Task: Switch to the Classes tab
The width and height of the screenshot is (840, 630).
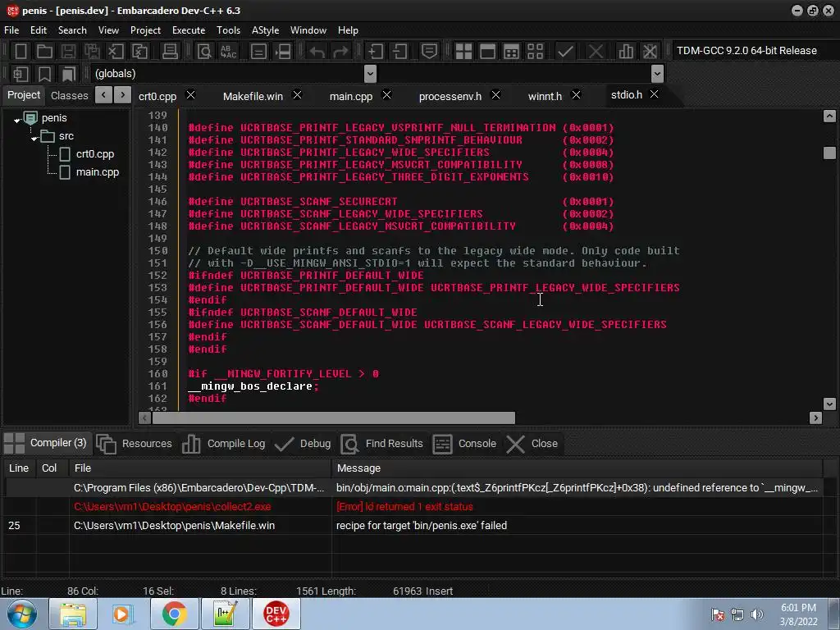Action: (69, 96)
